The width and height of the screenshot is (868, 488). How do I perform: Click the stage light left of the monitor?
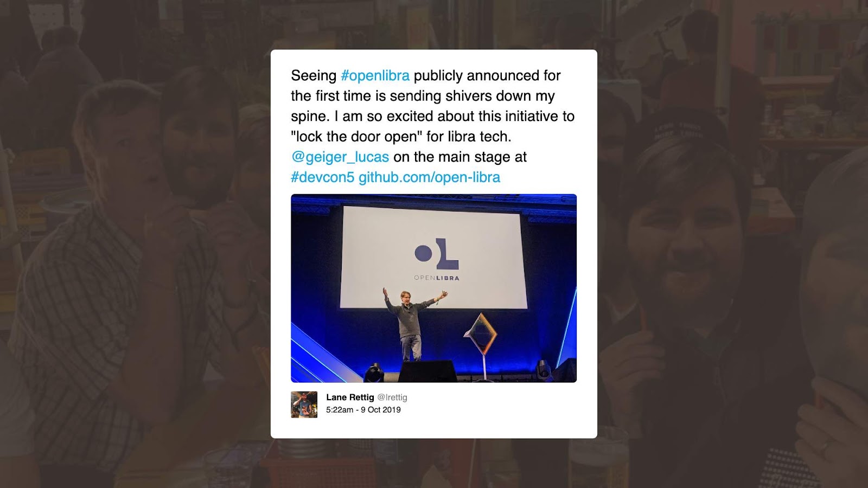click(374, 373)
